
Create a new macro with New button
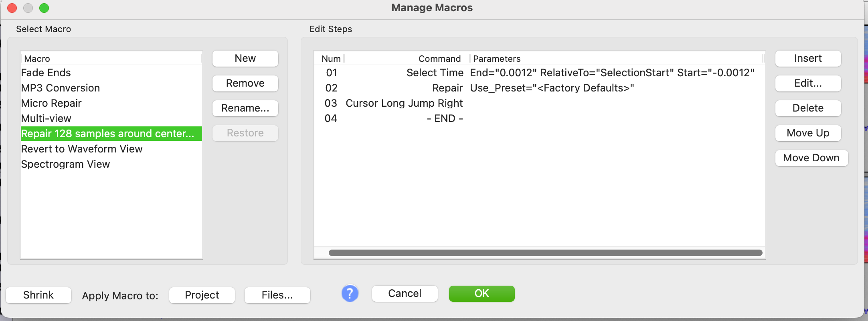point(245,59)
